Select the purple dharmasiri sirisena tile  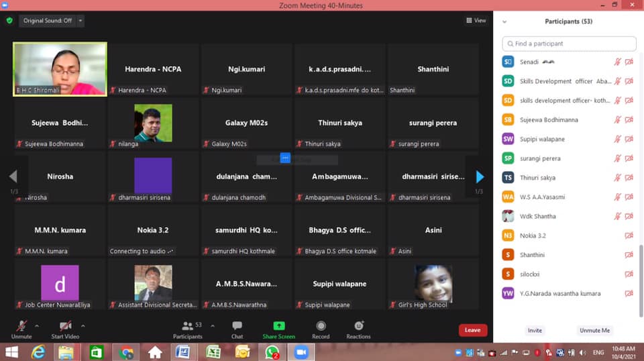[x=153, y=176]
